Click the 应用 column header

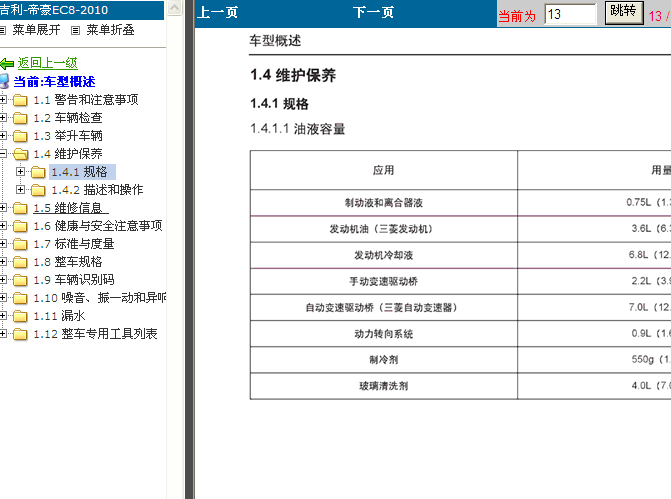click(x=383, y=170)
